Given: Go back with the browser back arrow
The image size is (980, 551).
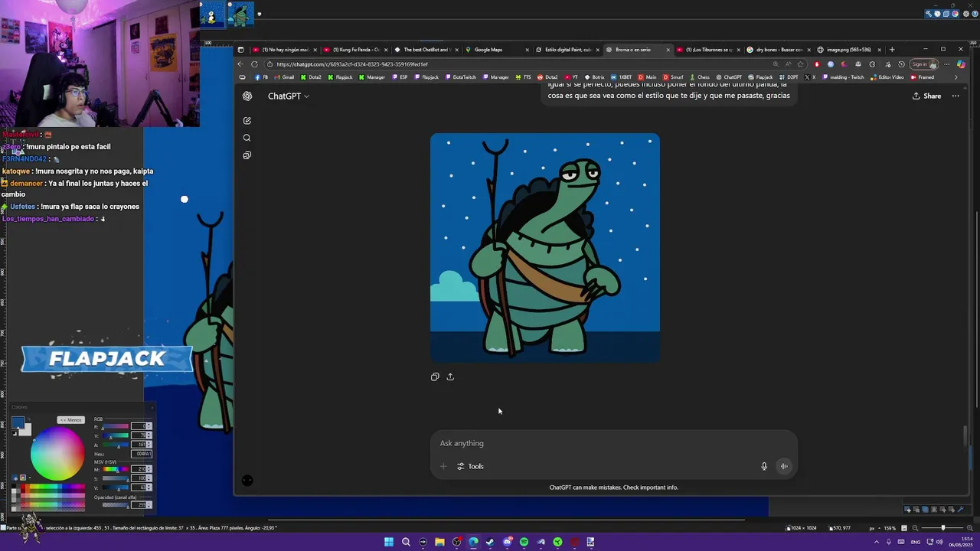Looking at the screenshot, I should (x=240, y=64).
